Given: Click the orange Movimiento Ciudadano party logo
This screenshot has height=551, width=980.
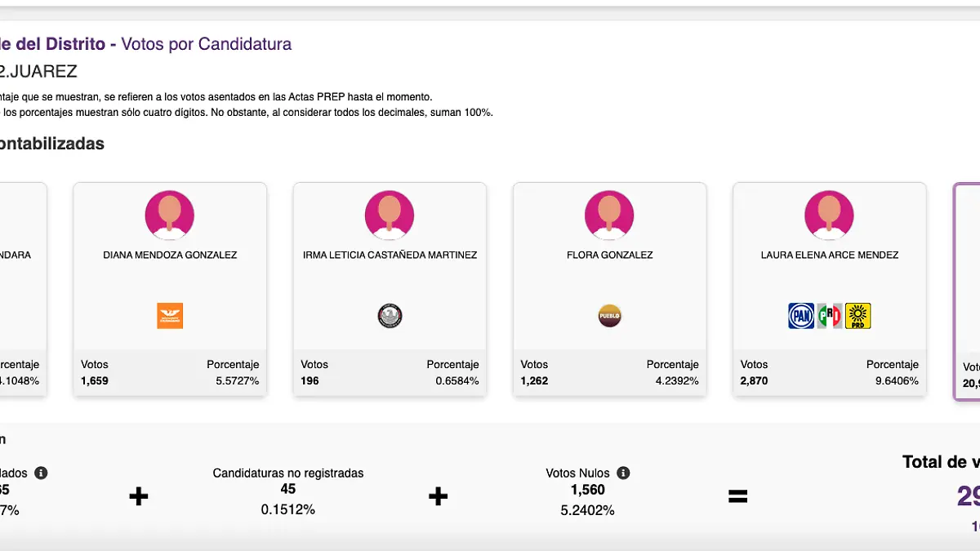Looking at the screenshot, I should click(x=170, y=316).
